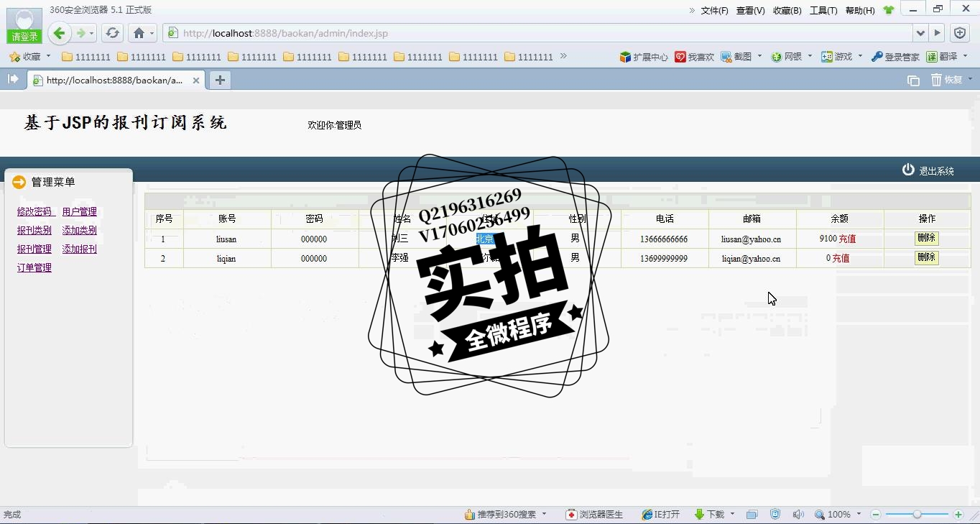The image size is (980, 524).
Task: Open 文件(F) menu
Action: [x=714, y=10]
